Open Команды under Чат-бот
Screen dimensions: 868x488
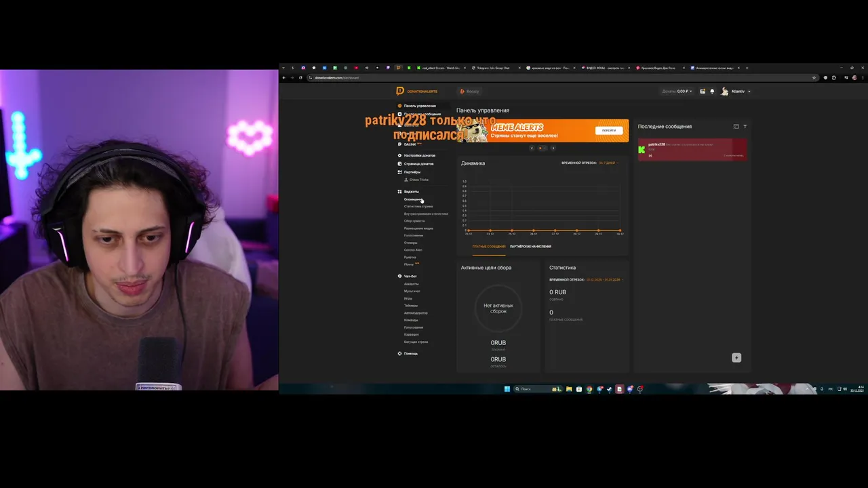click(411, 320)
